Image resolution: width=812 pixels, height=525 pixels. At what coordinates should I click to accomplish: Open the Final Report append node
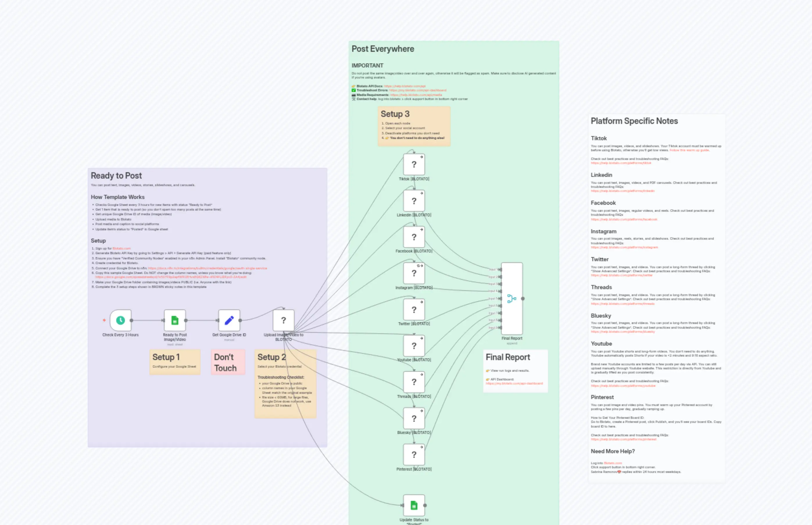[511, 298]
